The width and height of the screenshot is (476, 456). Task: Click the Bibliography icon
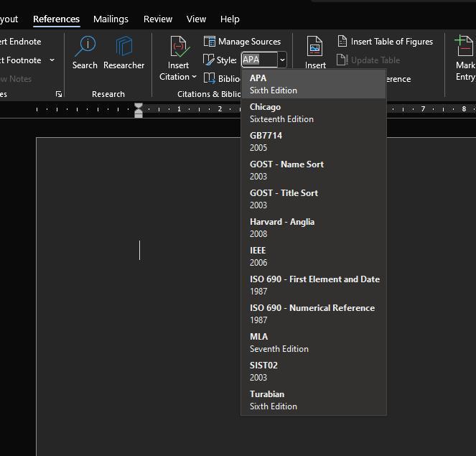(x=209, y=78)
